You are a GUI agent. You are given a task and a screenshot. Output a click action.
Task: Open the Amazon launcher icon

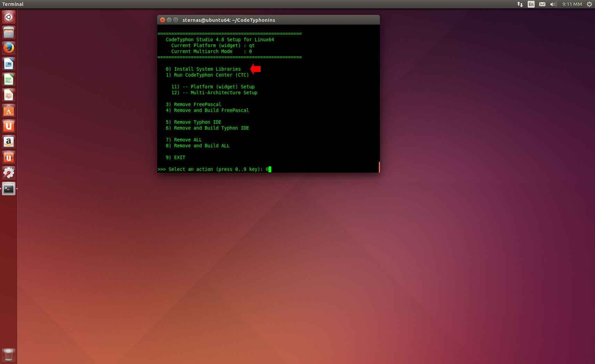[9, 142]
